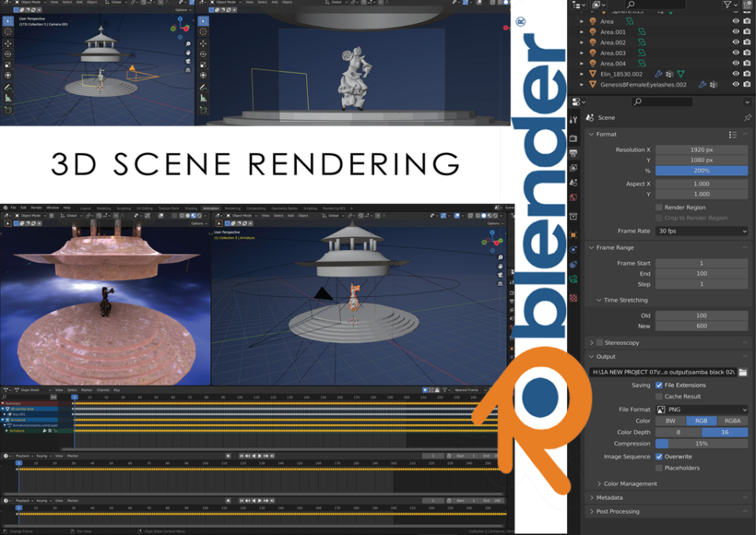This screenshot has width=756, height=535.
Task: Enable the Render Region checkbox
Action: [658, 207]
